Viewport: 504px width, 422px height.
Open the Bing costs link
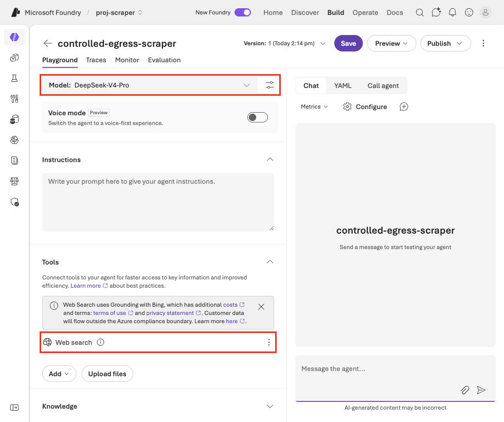[233, 305]
